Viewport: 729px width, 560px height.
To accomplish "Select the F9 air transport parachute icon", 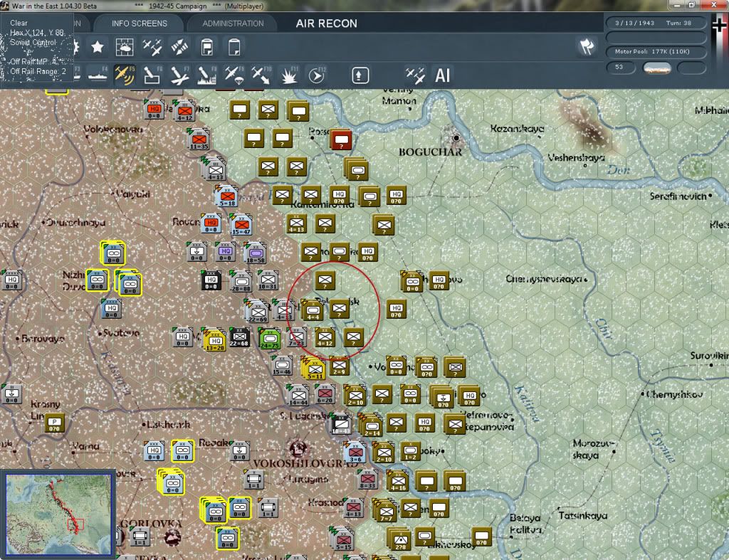I will pos(234,75).
